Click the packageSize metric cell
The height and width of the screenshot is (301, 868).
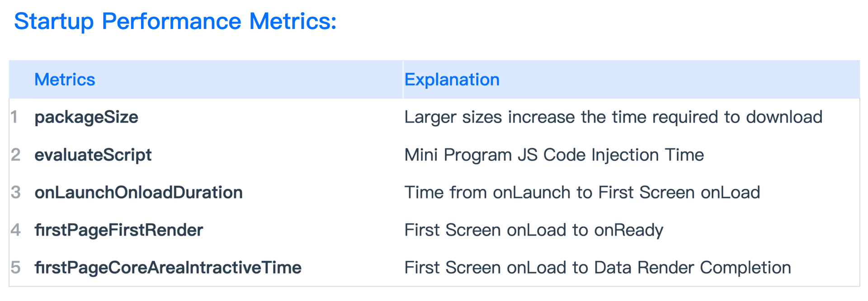[86, 117]
